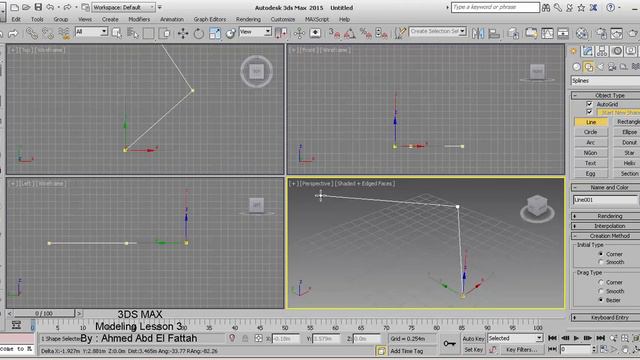This screenshot has width=640, height=360.
Task: Select Bezier under Drag Type
Action: pyautogui.click(x=601, y=300)
